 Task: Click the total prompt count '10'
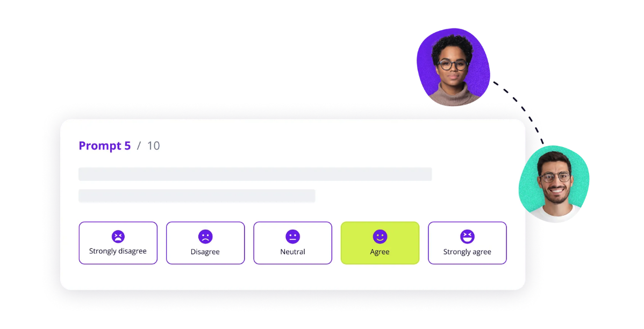(153, 146)
